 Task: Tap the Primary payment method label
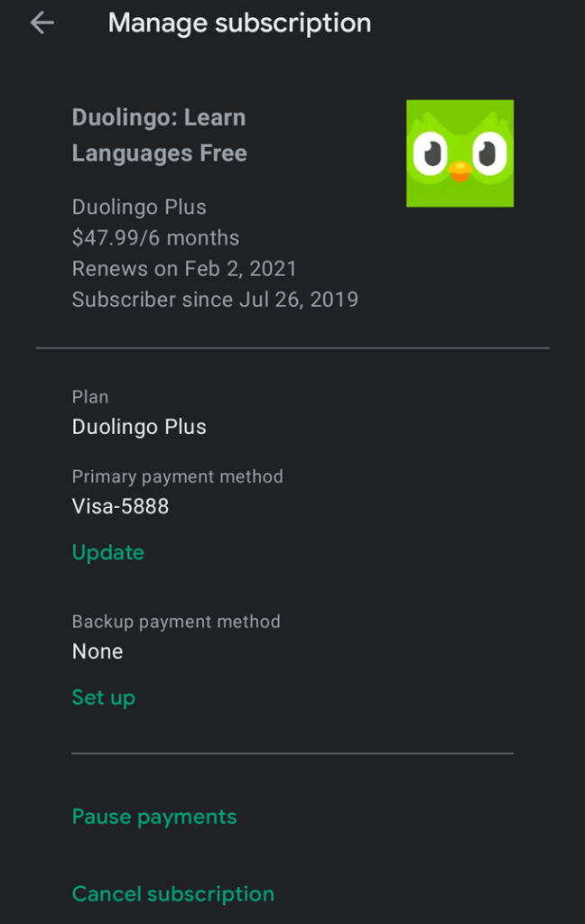[177, 476]
